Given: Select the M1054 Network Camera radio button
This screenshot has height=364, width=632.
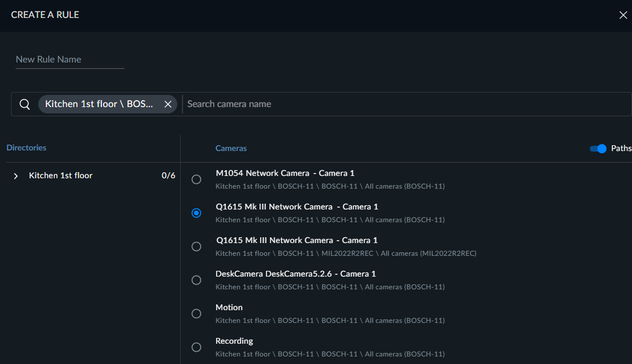Looking at the screenshot, I should pos(196,179).
